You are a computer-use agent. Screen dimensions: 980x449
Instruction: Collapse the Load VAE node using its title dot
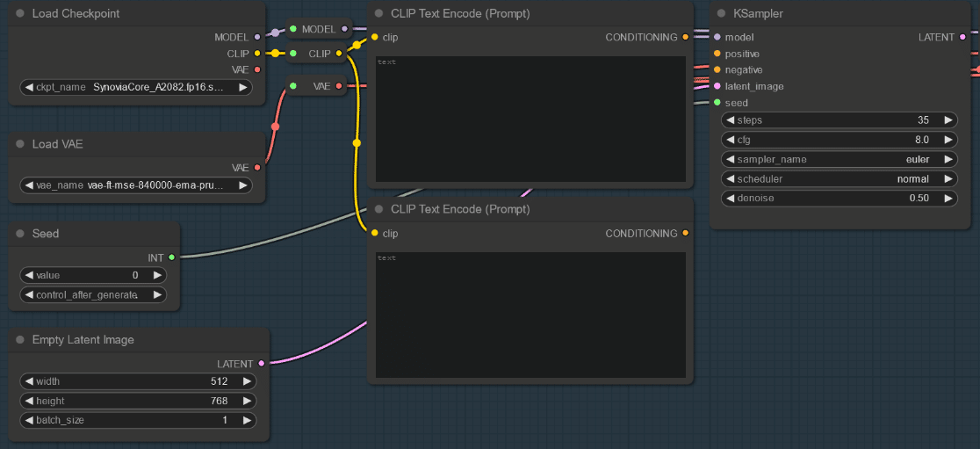[x=20, y=144]
